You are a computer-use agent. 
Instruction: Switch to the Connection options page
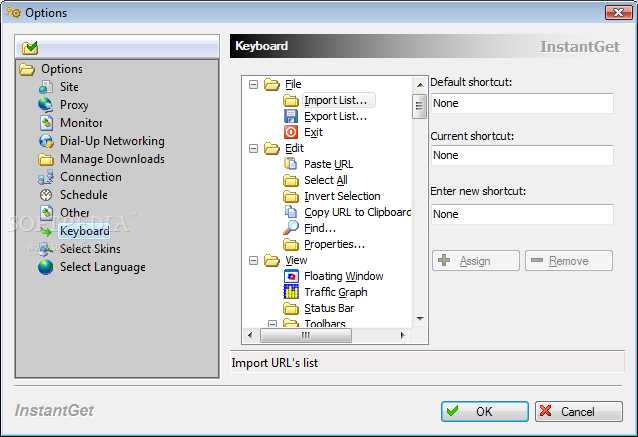91,177
